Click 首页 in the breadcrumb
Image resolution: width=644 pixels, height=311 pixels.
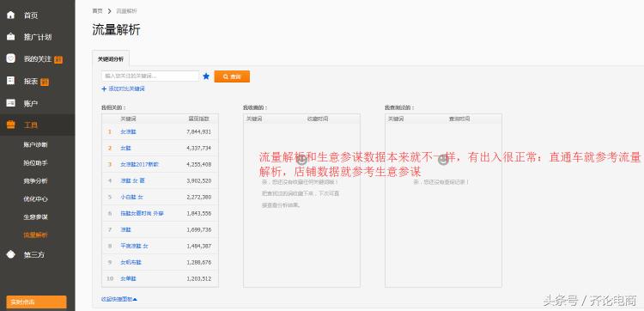(97, 11)
